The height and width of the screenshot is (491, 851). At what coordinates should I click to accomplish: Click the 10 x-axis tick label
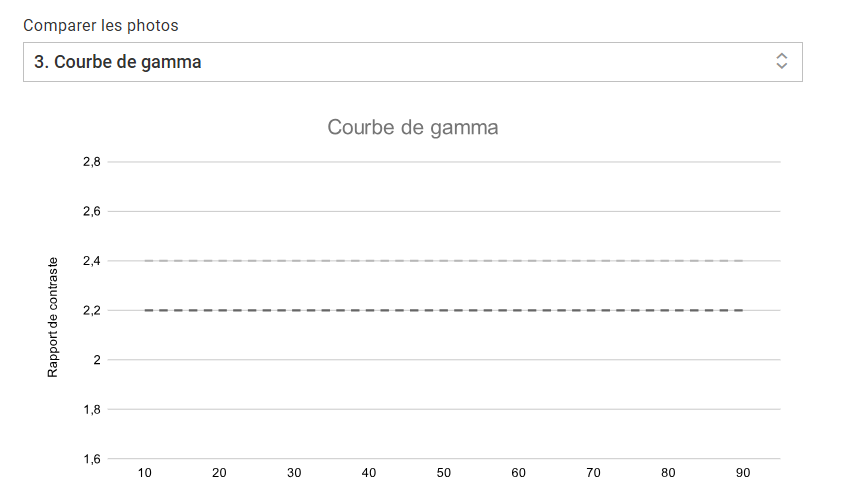pyautogui.click(x=145, y=473)
